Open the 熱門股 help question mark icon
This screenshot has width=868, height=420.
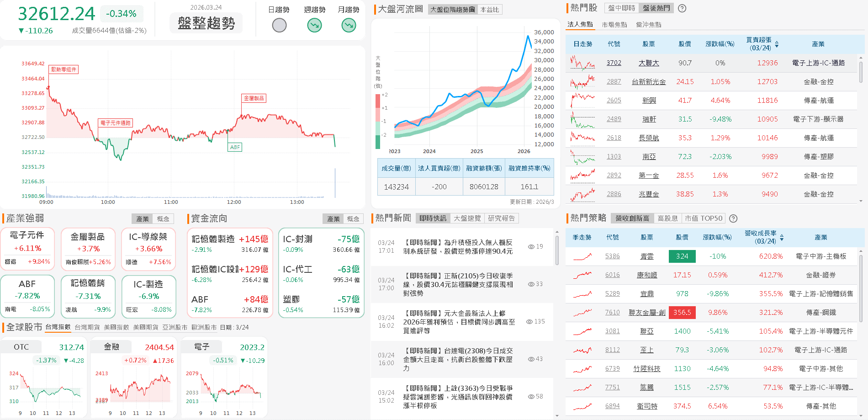[x=681, y=8]
